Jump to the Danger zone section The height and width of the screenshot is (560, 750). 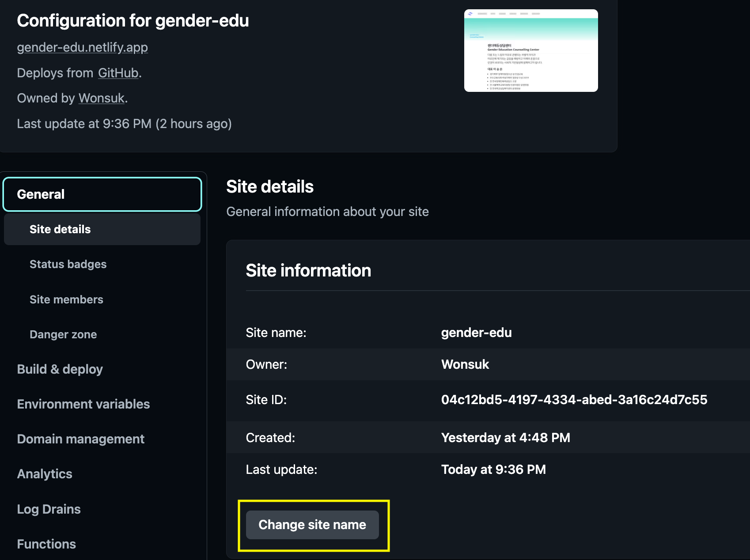63,334
